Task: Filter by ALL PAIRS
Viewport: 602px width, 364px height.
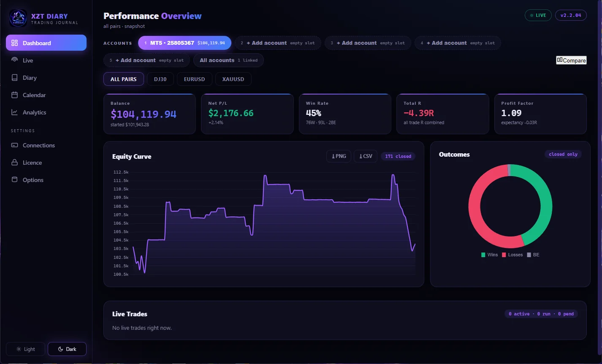Action: pos(123,79)
